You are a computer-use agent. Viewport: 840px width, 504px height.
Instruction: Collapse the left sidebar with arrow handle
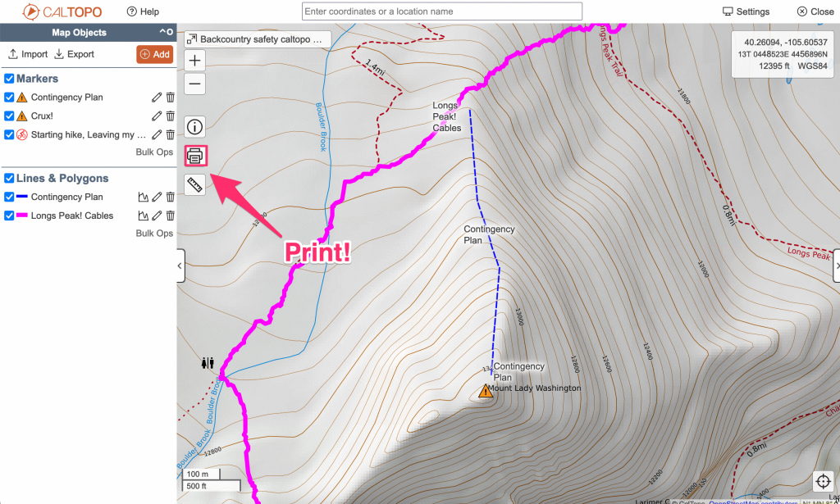pos(180,266)
